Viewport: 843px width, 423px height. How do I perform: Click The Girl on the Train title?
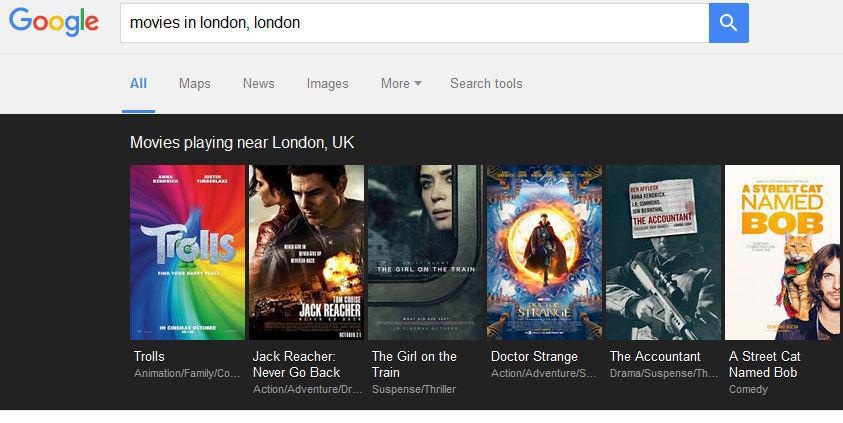(x=414, y=364)
